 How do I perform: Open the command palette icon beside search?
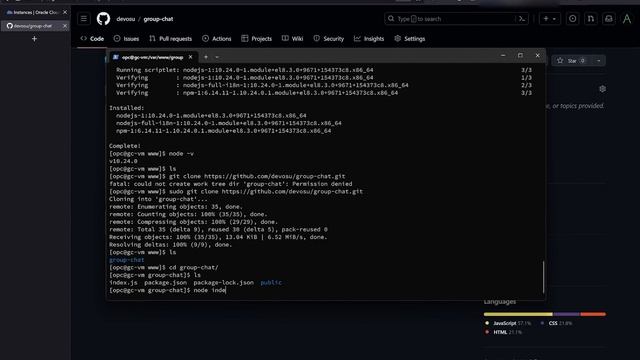[522, 19]
